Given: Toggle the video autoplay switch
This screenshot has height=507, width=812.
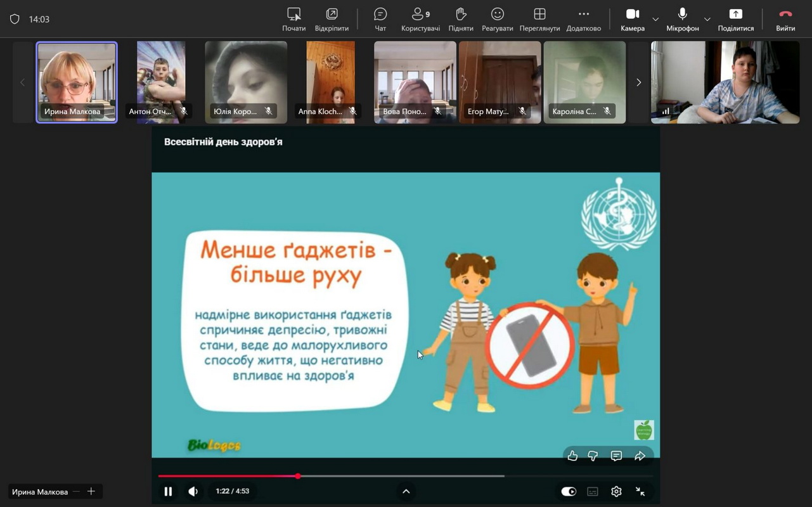Looking at the screenshot, I should [569, 491].
